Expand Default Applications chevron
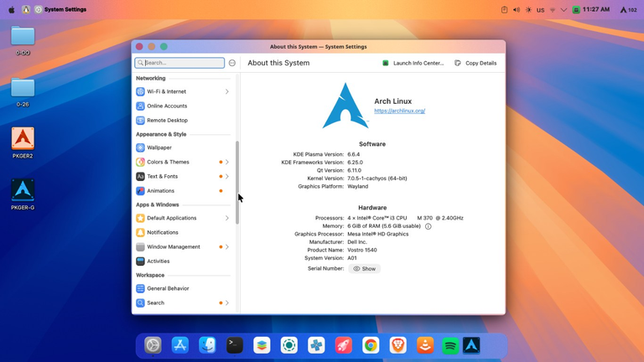644x362 pixels. tap(226, 218)
